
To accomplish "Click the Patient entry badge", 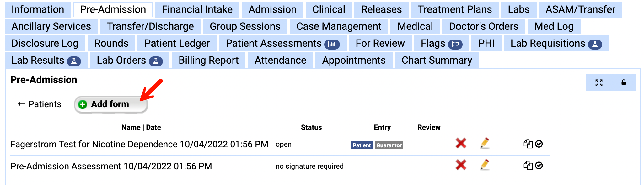I will (362, 145).
